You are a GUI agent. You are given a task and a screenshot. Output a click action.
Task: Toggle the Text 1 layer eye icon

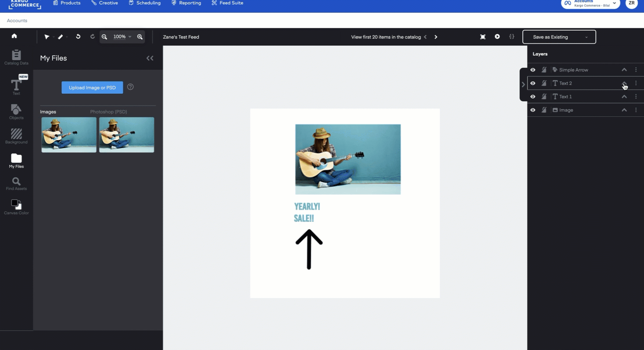[533, 96]
